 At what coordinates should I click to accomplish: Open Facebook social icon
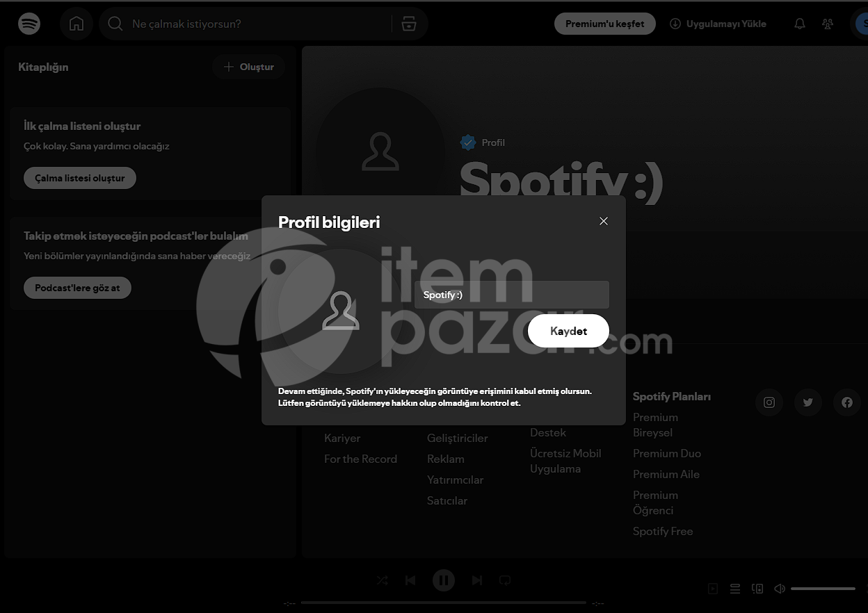tap(847, 402)
